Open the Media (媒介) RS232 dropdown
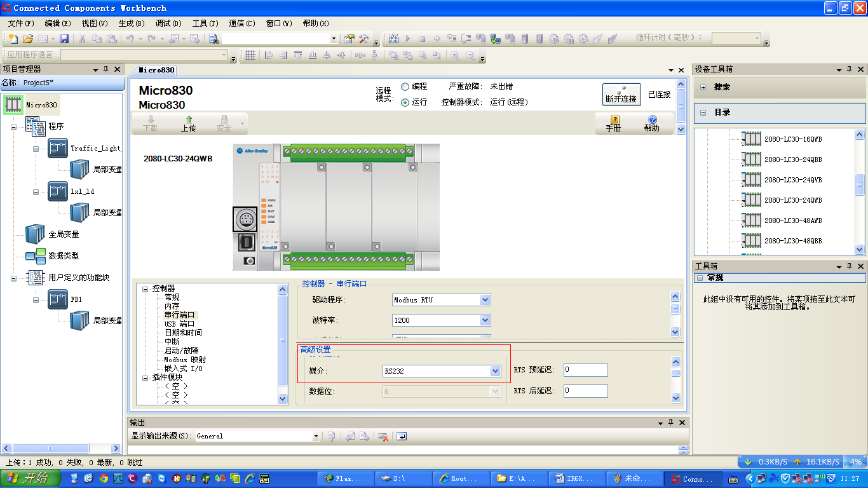The image size is (868, 488). tap(495, 371)
